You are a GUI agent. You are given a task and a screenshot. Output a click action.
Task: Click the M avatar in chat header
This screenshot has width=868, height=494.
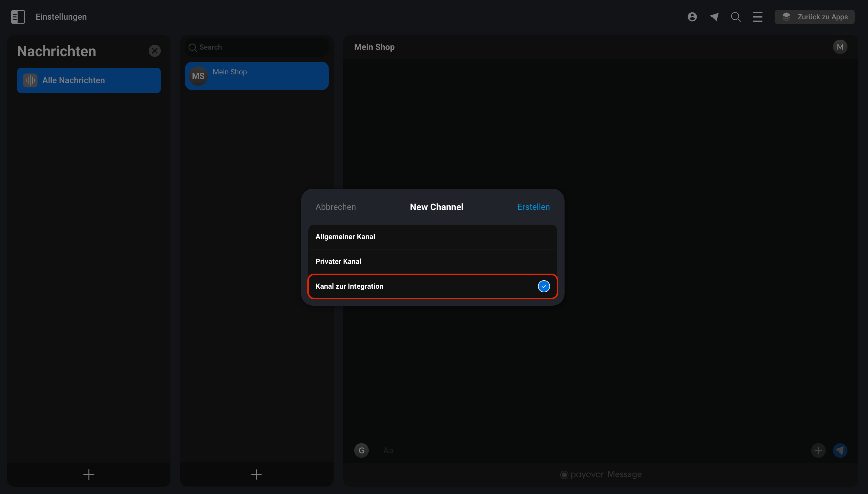[840, 47]
